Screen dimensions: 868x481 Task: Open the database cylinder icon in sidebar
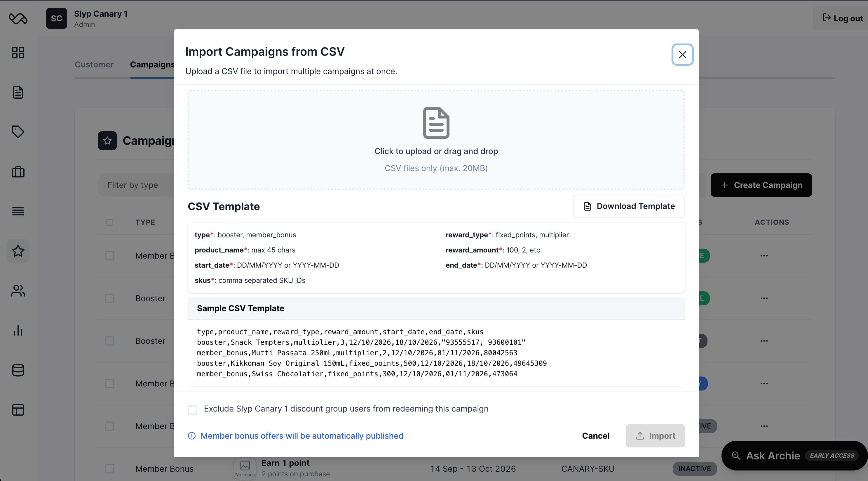point(18,370)
